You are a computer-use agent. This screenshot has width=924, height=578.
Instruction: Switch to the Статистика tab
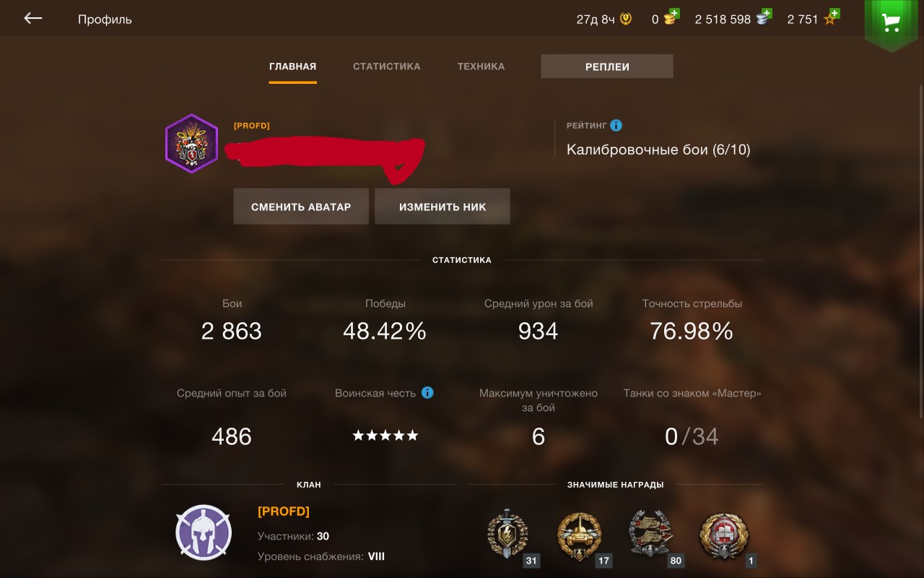click(386, 66)
